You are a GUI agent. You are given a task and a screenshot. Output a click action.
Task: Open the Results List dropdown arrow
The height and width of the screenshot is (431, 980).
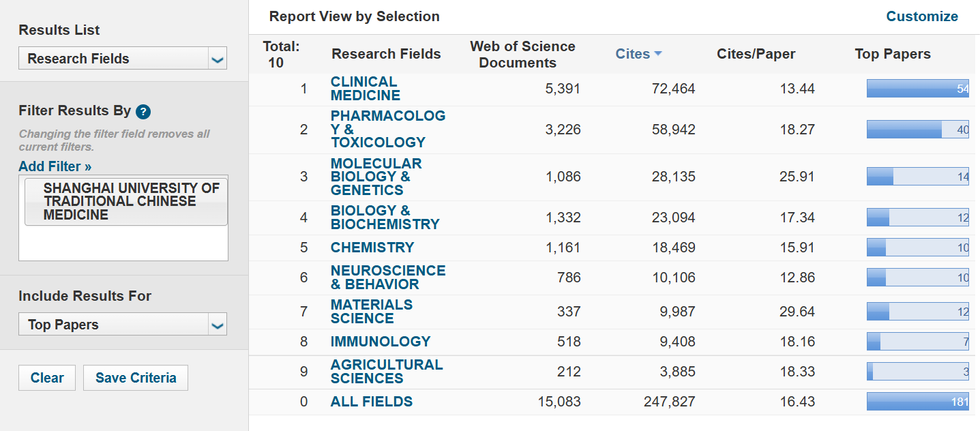pyautogui.click(x=218, y=59)
